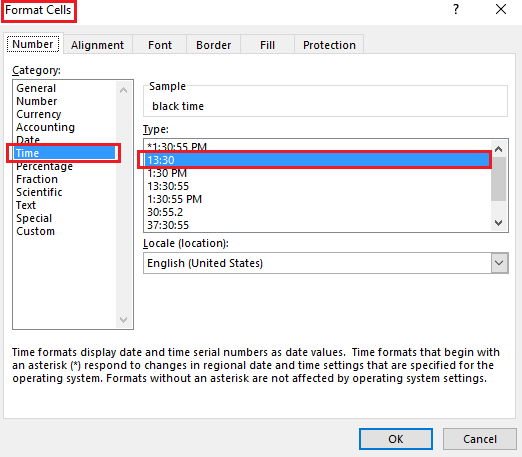Viewport: 522px width, 457px height.
Task: Switch to the Font tab
Action: [x=160, y=45]
